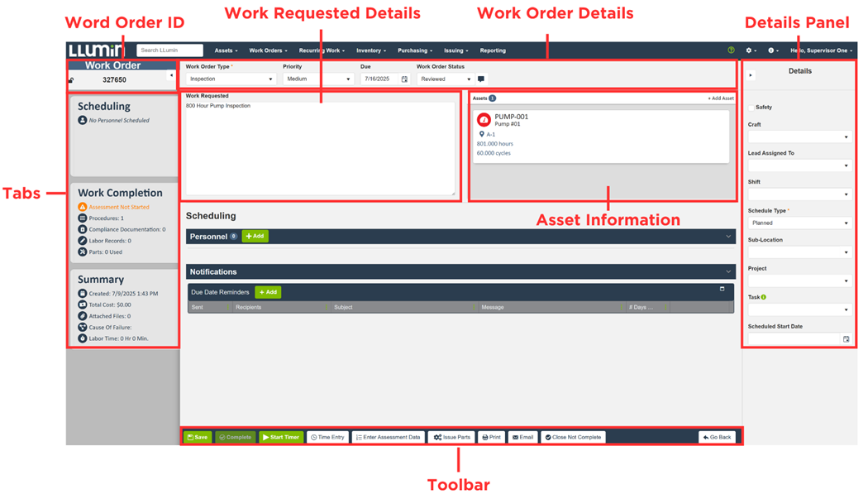
Task: Collapse the Notifications section chevron
Action: click(x=728, y=271)
